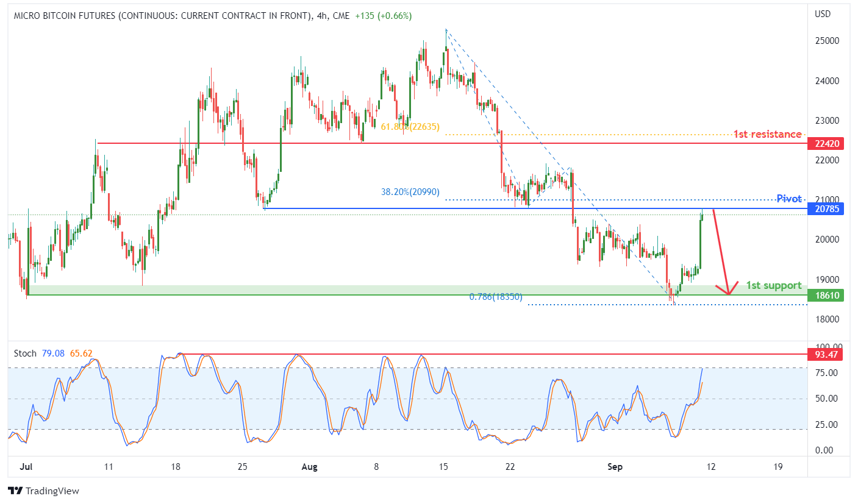This screenshot has width=858, height=504.
Task: Click the '12' date on time axis
Action: pos(710,467)
